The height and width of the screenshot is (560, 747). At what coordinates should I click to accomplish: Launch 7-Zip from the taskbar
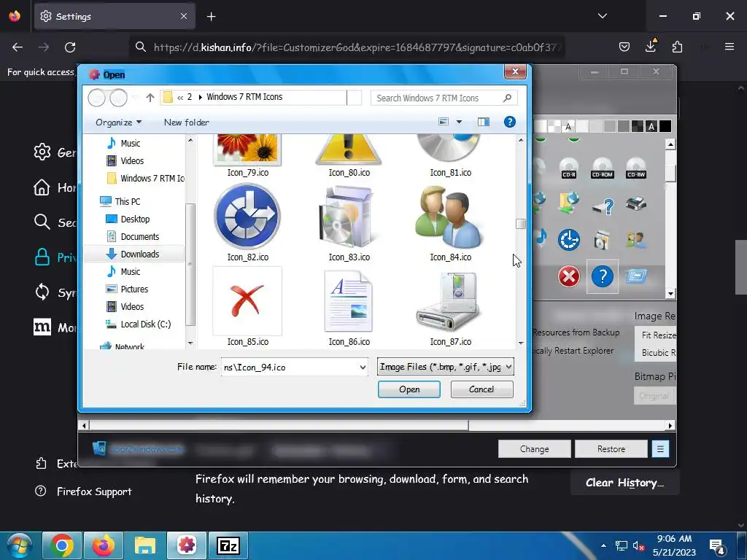coord(228,545)
